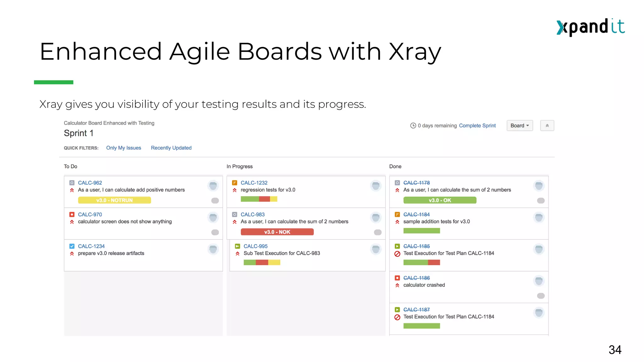Image resolution: width=644 pixels, height=362 pixels.
Task: Toggle the grey pill on CALC-962 card
Action: pyautogui.click(x=215, y=200)
